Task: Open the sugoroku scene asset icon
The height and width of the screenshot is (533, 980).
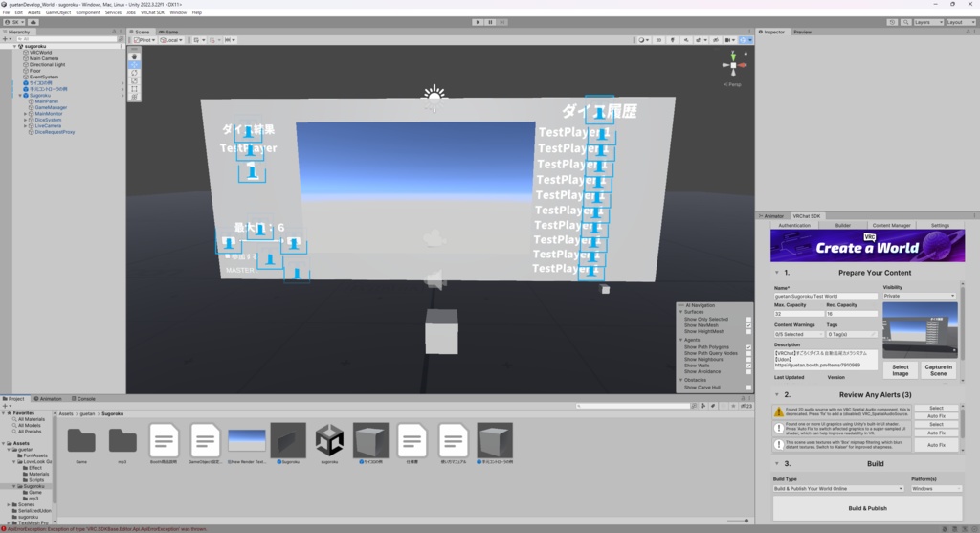Action: coord(329,440)
